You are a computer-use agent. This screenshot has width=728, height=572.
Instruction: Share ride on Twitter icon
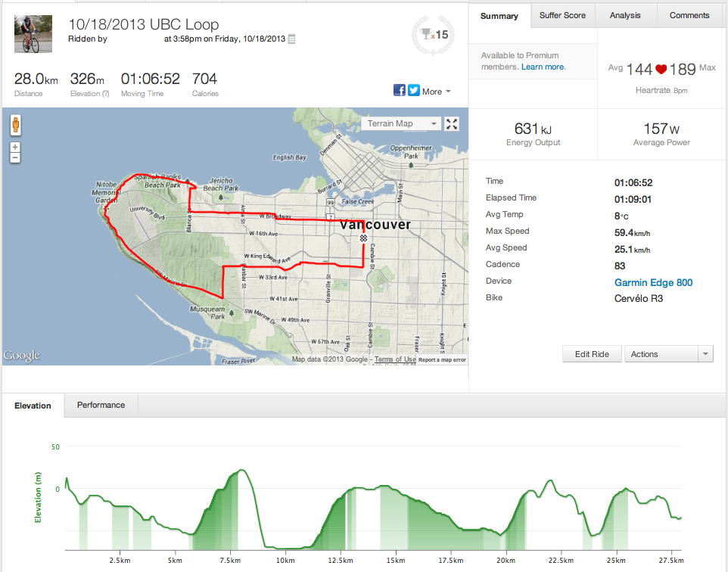pos(414,91)
